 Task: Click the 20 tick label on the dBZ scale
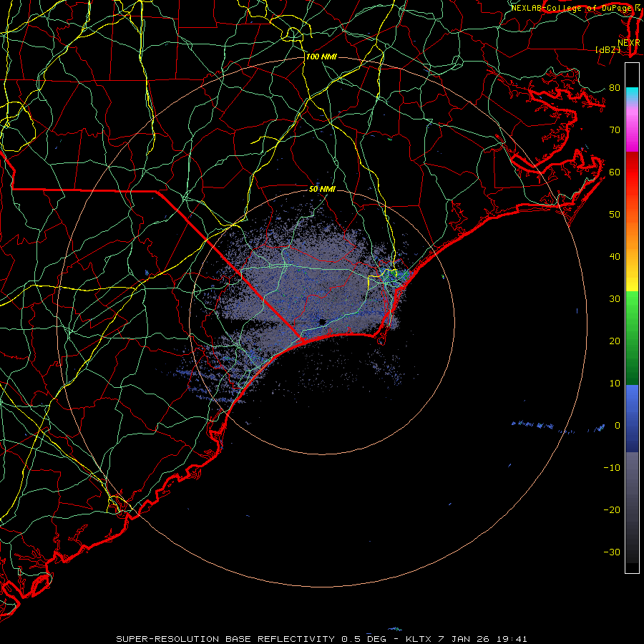click(x=615, y=341)
